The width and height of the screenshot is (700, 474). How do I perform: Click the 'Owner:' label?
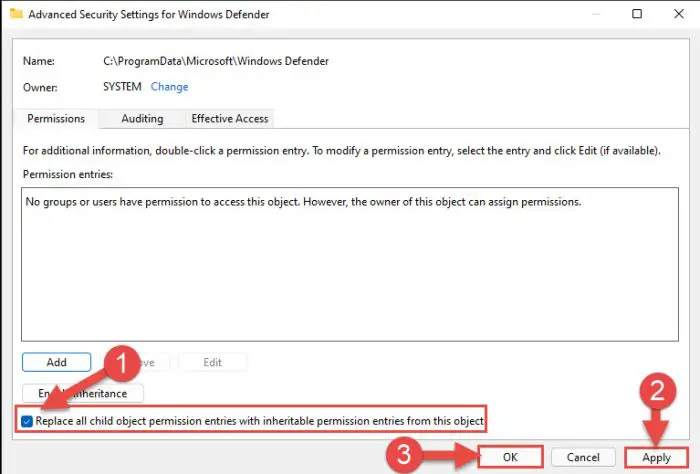click(40, 87)
